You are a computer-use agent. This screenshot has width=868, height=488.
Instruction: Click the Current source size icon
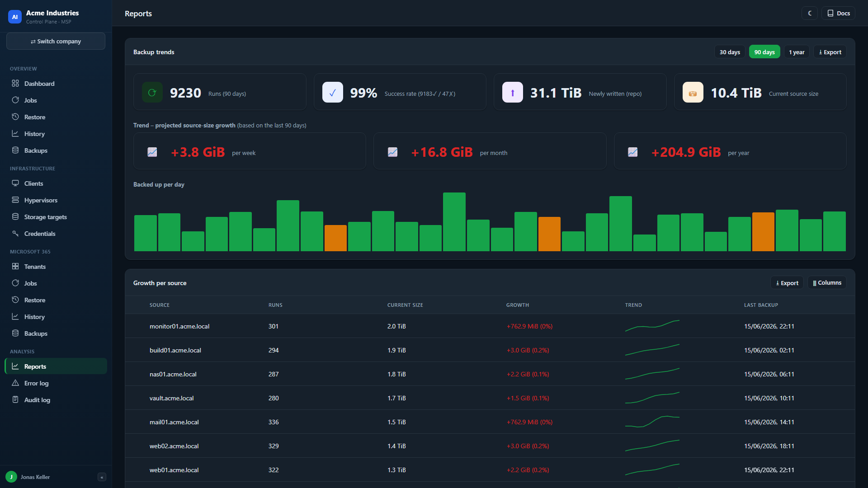click(693, 92)
